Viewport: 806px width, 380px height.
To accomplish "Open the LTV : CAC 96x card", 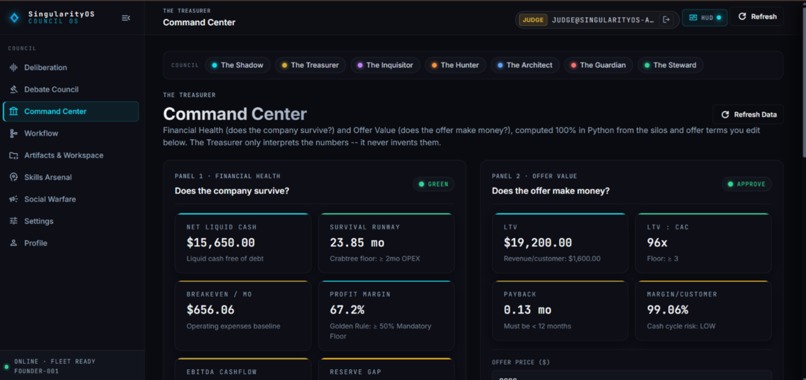I will (x=703, y=243).
